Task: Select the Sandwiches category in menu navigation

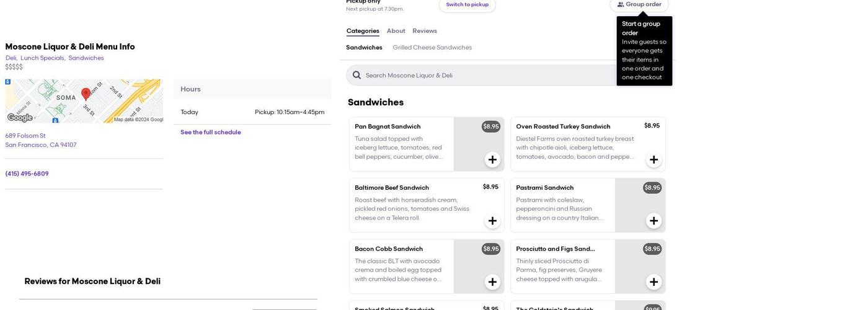Action: pyautogui.click(x=364, y=48)
